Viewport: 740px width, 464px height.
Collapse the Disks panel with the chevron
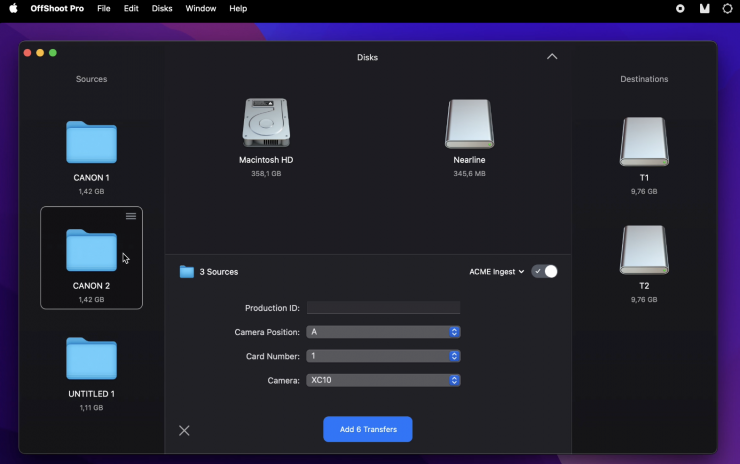[x=552, y=57]
